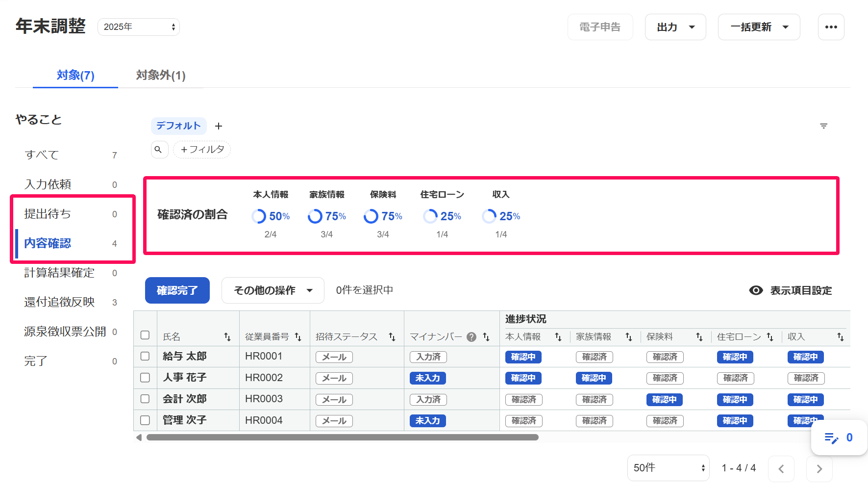Screen dimensions: 868x490
Task: Sort by 家族情報 column arrows
Action: (x=629, y=337)
